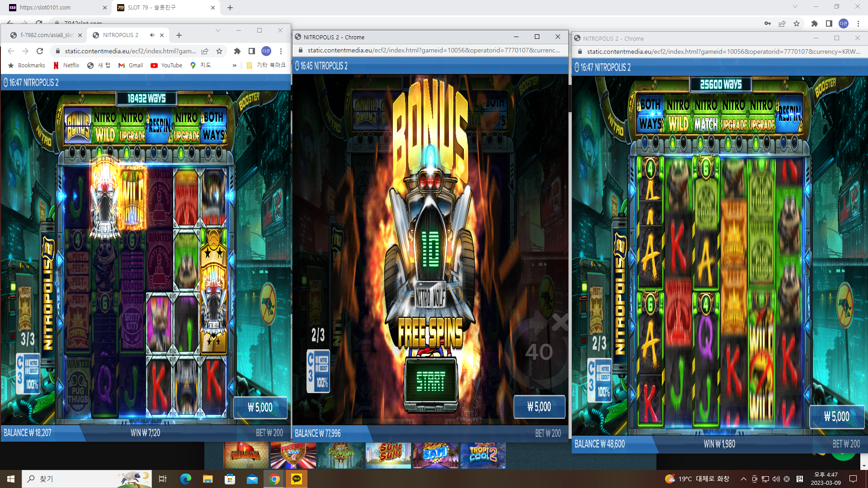View site info lock in middle window
The width and height of the screenshot is (868, 488).
pyautogui.click(x=300, y=50)
